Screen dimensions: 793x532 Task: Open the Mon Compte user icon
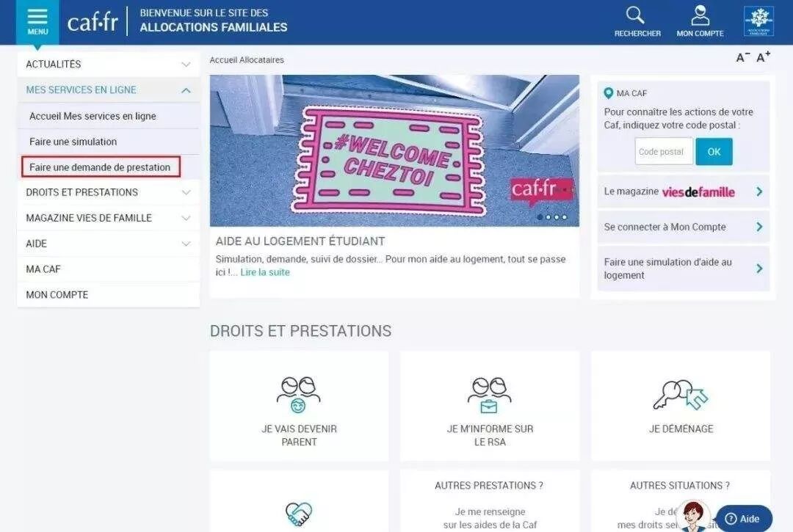point(700,15)
